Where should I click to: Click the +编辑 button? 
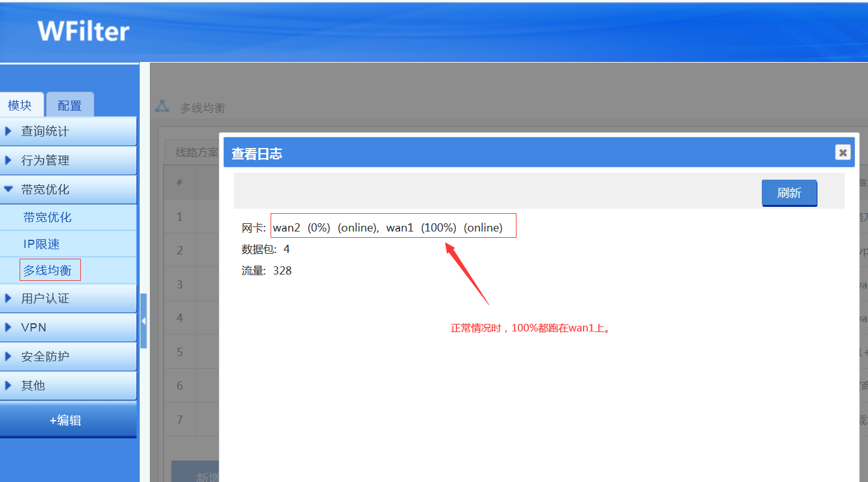point(66,421)
